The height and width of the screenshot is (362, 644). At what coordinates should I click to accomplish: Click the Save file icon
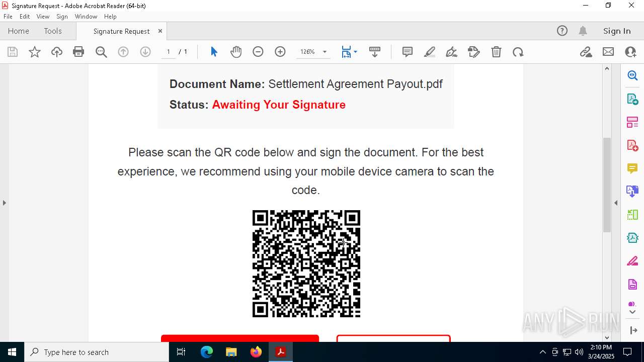click(x=13, y=52)
